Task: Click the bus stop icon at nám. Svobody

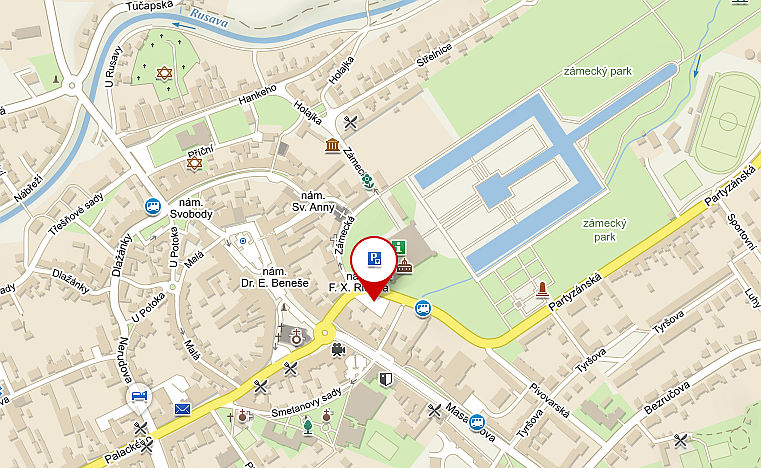Action: coord(153,206)
